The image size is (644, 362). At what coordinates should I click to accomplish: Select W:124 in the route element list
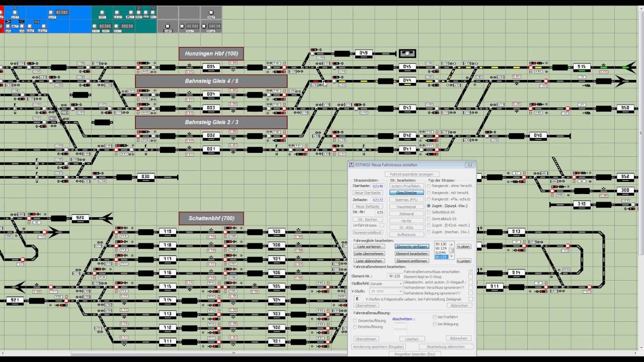click(441, 248)
